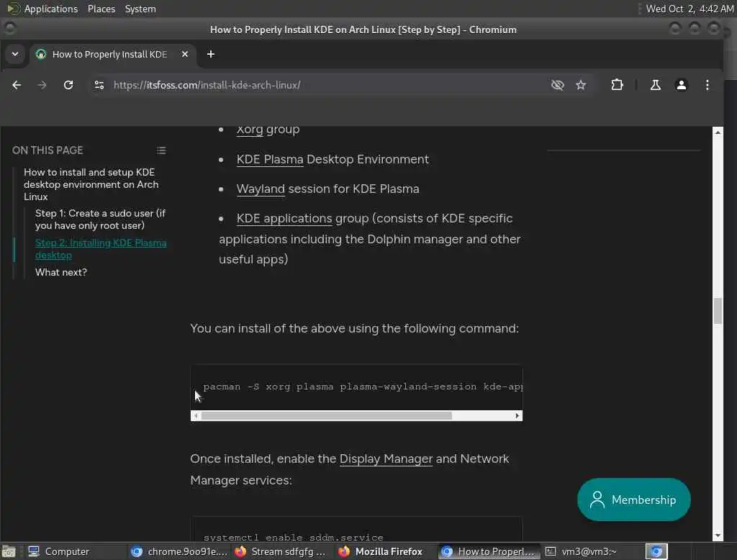Bookmark this page with the star
Viewport: 737px width, 560px height.
tap(581, 85)
